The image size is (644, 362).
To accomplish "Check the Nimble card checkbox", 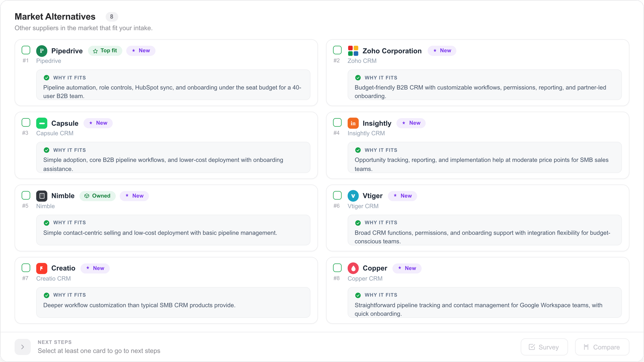I will tap(26, 195).
